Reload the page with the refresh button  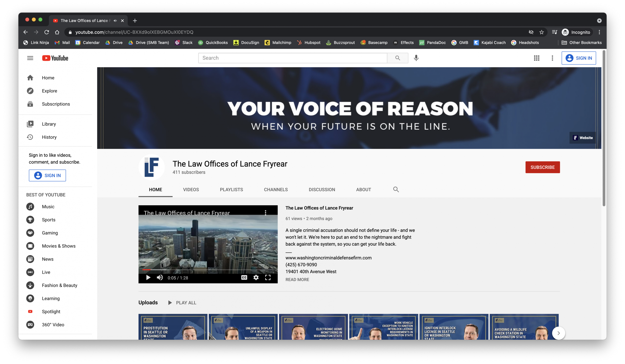(46, 32)
